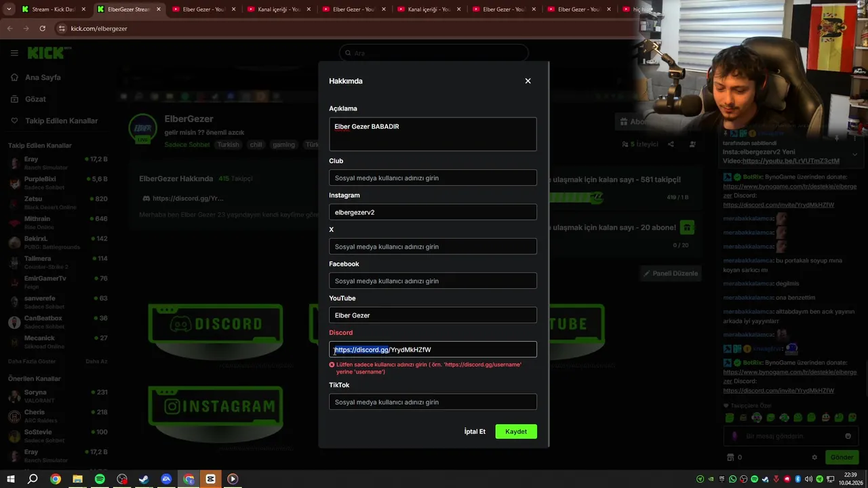Click the Açıklama description text area
Image resolution: width=868 pixels, height=488 pixels.
pyautogui.click(x=433, y=134)
